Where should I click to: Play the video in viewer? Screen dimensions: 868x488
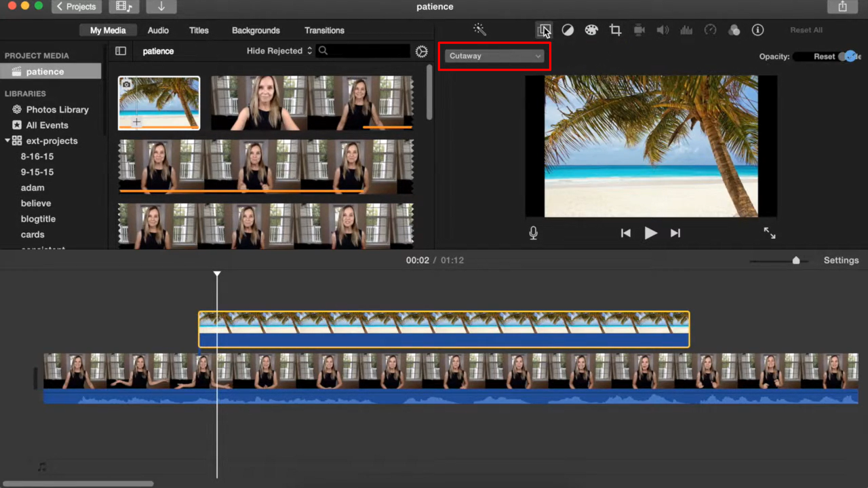click(x=650, y=233)
